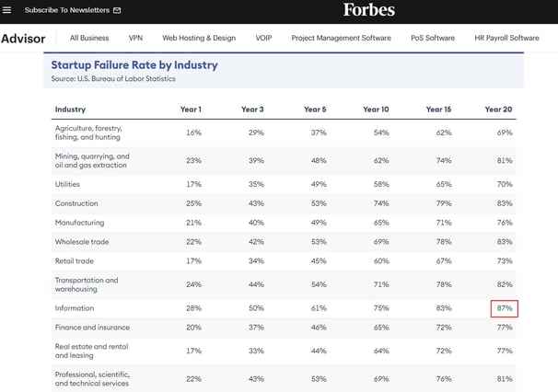Viewport: 558px width, 392px height.
Task: Go to Advisor home label
Action: point(23,39)
